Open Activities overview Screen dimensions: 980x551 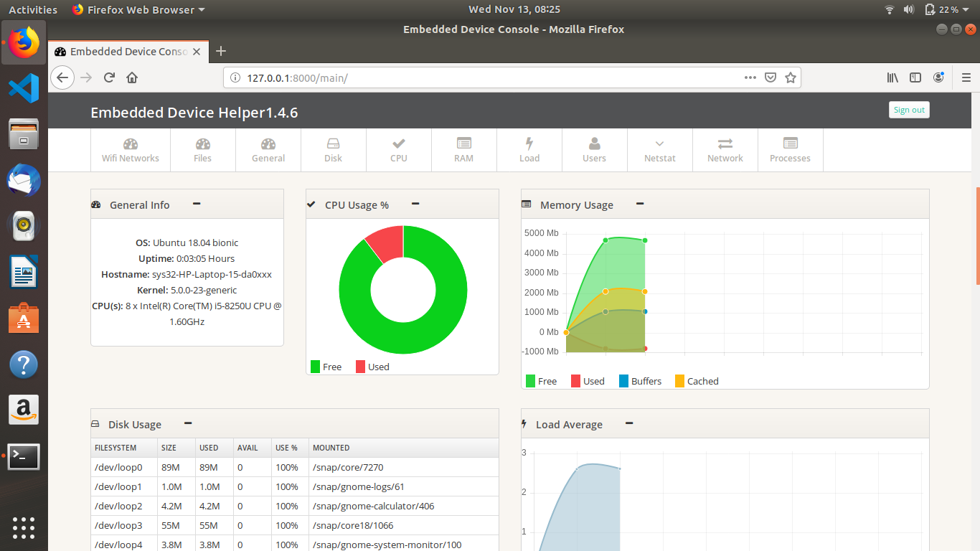tap(33, 9)
